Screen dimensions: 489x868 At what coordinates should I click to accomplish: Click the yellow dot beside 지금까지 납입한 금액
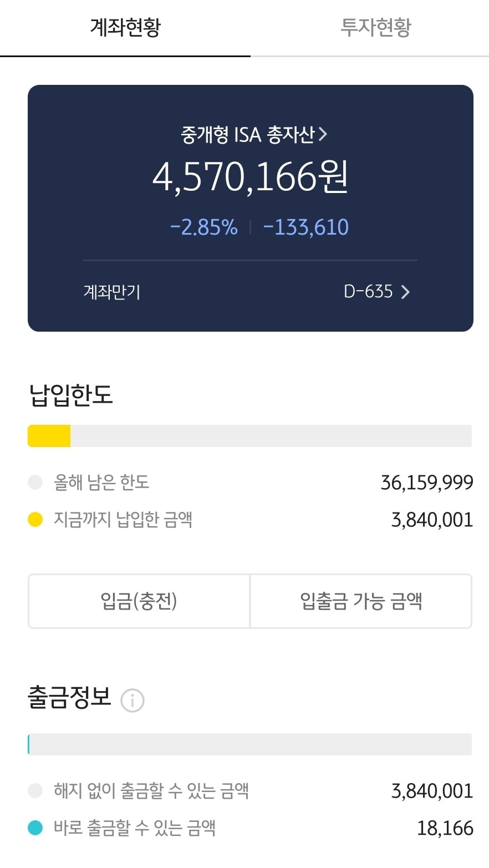(35, 519)
